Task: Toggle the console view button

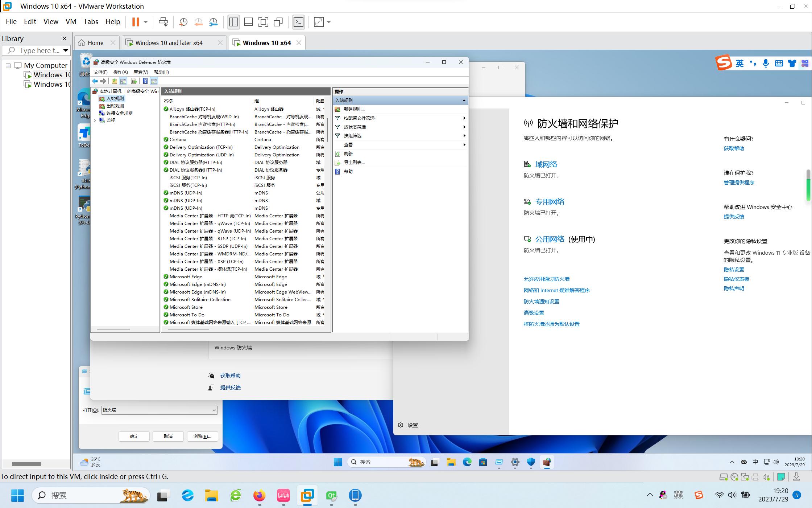Action: click(298, 22)
